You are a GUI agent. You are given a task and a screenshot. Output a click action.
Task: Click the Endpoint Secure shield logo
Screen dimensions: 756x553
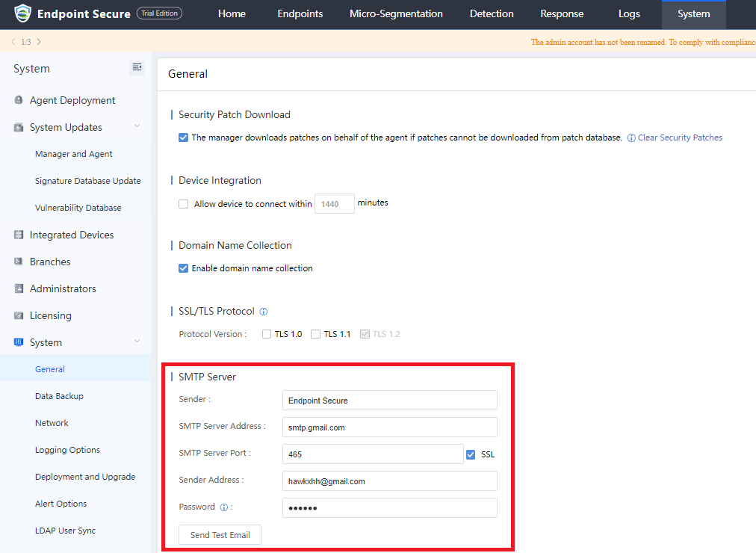point(22,13)
